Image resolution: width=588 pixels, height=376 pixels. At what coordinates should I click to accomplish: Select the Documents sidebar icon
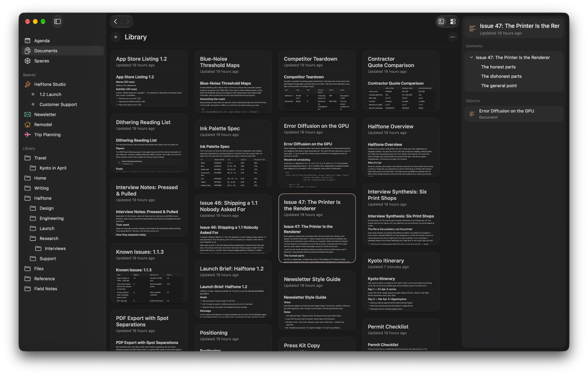[28, 51]
